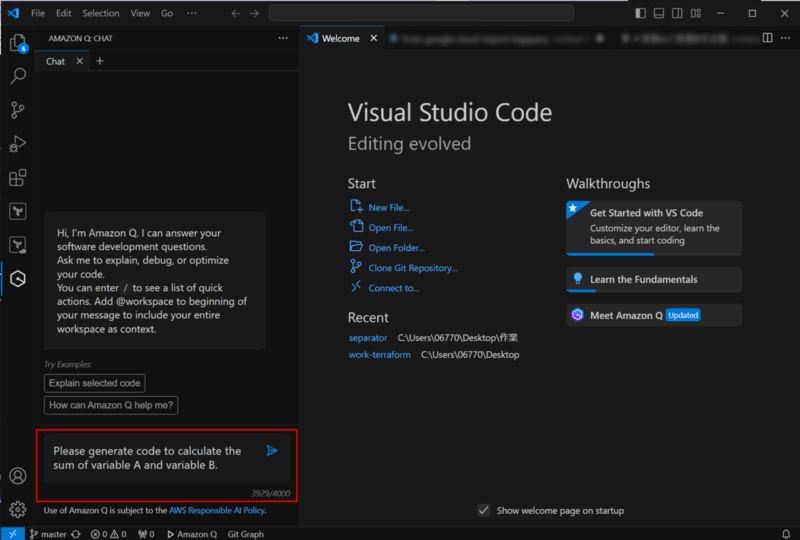
Task: Click the Clone Git Repository link
Action: pyautogui.click(x=412, y=268)
